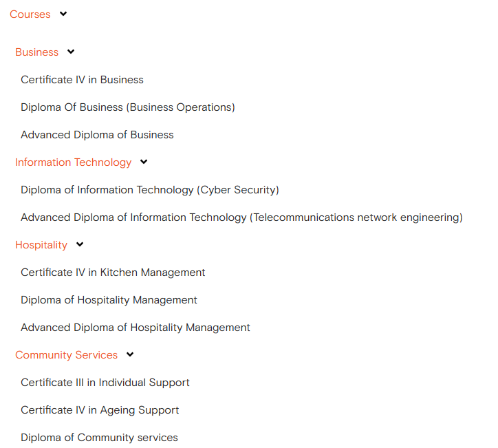
Task: View Telecommunications network engineering advanced diploma
Action: (241, 217)
